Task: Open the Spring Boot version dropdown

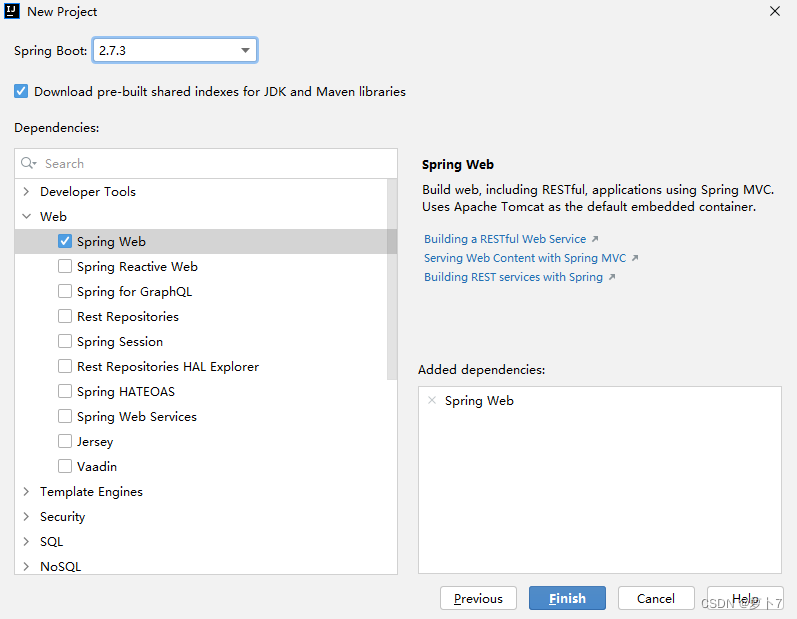Action: (x=245, y=50)
